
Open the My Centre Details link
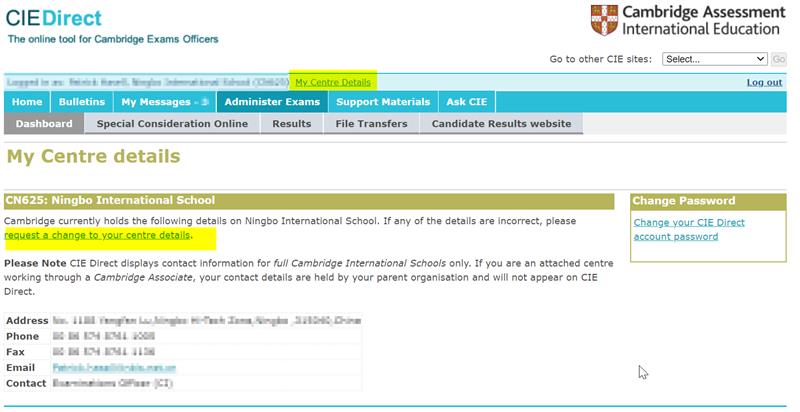pyautogui.click(x=333, y=82)
